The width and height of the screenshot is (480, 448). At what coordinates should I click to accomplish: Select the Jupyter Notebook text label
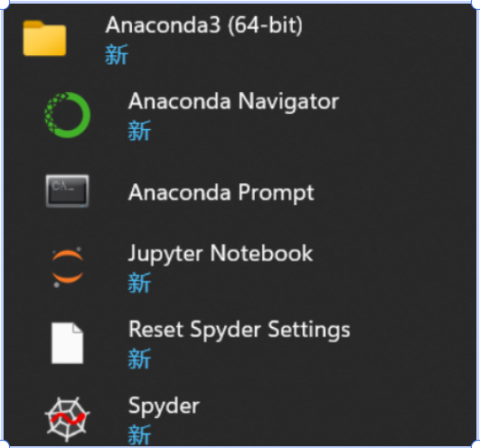pos(221,254)
